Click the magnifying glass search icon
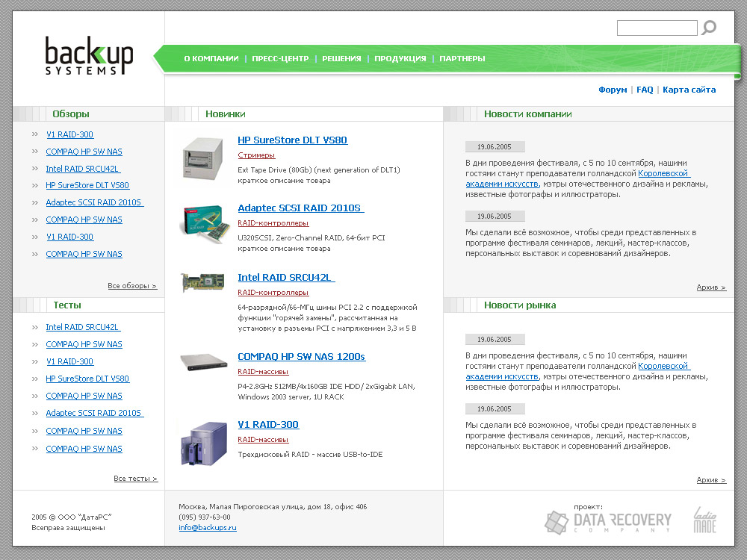 click(x=707, y=27)
